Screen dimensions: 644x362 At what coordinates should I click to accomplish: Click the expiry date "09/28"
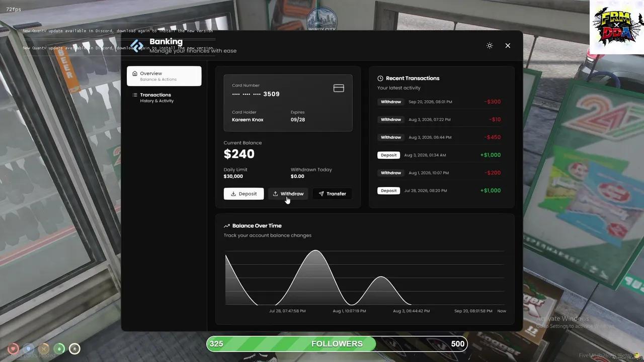[x=298, y=120]
